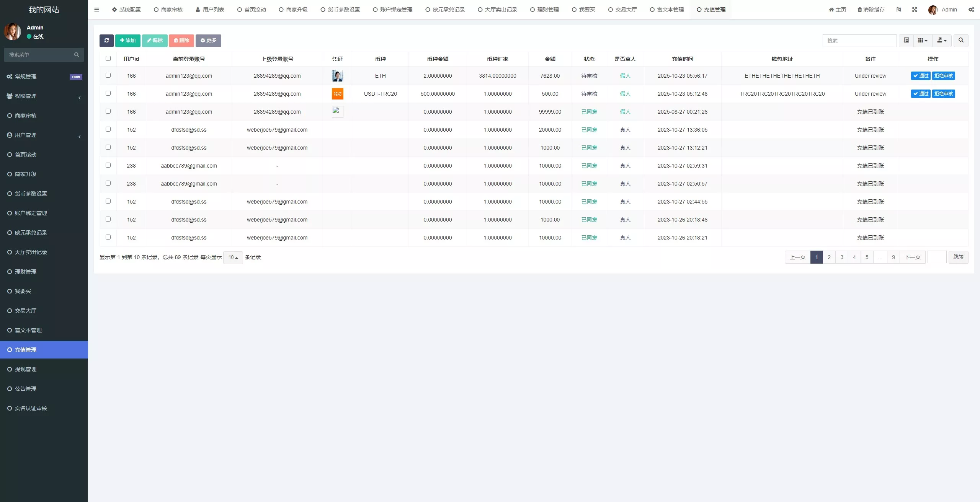
Task: Focus the table 搜索 input field
Action: (859, 41)
